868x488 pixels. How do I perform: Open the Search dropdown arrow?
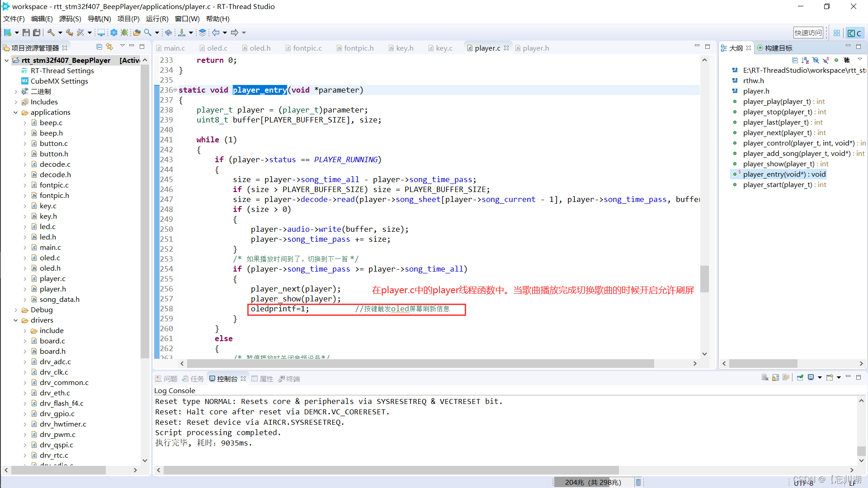tap(157, 33)
